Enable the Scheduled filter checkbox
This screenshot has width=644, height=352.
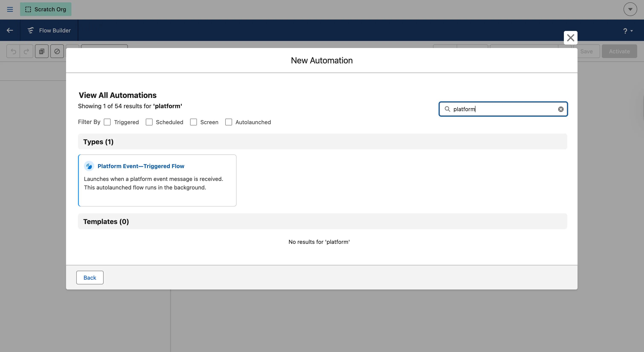(x=149, y=122)
